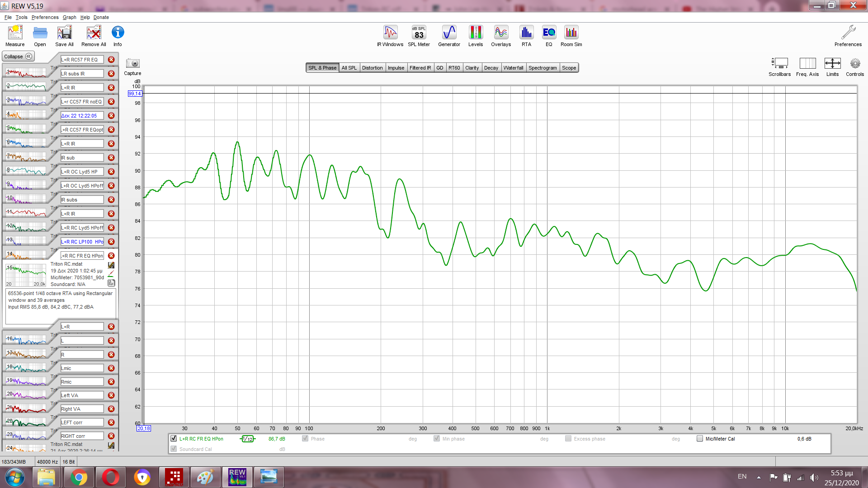Open the 1/12 smoothing selector
This screenshot has width=868, height=488.
point(248,439)
